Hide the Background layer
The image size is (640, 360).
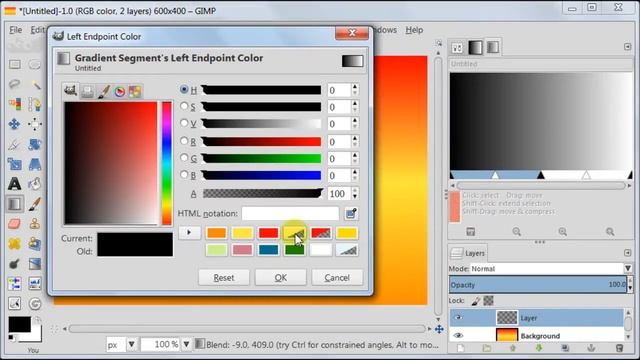pyautogui.click(x=458, y=336)
